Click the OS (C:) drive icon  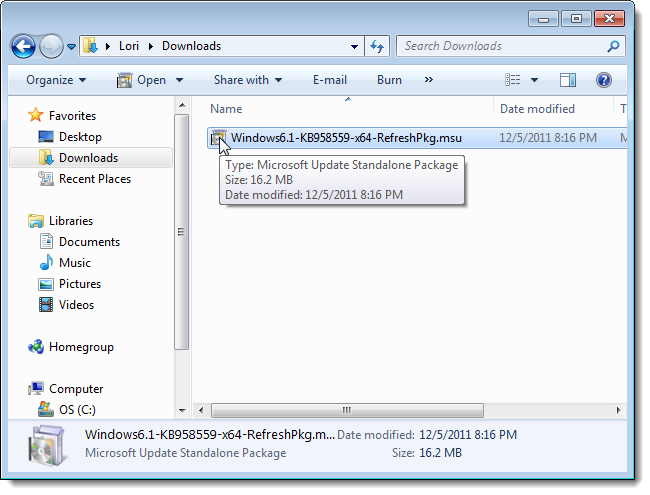(46, 410)
